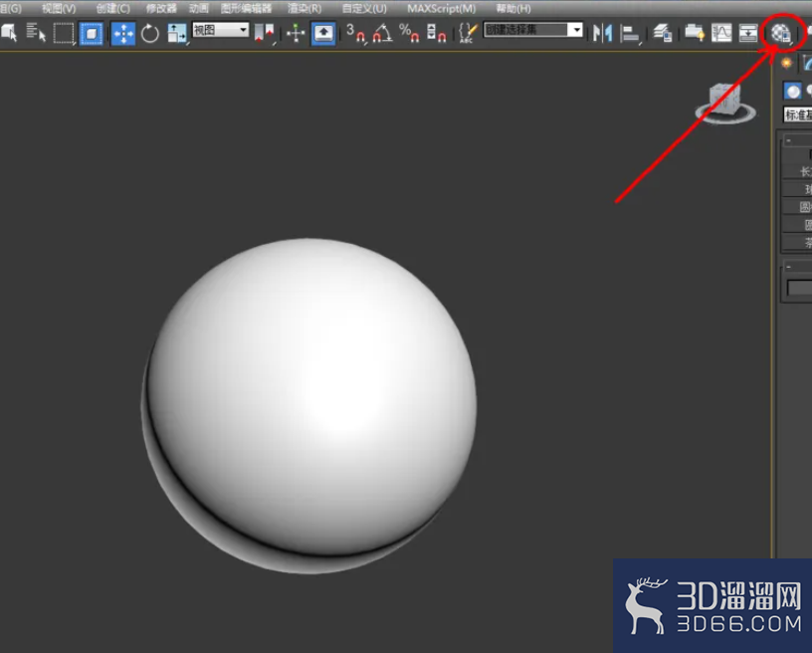Click the Use Pivot Point Center icon
The image size is (812, 653).
pyautogui.click(x=264, y=33)
